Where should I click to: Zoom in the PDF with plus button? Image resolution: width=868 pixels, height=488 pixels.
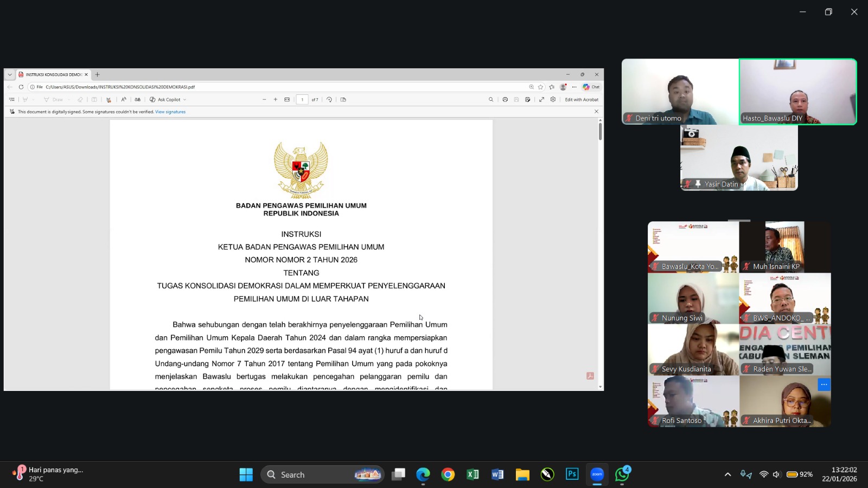coord(276,100)
